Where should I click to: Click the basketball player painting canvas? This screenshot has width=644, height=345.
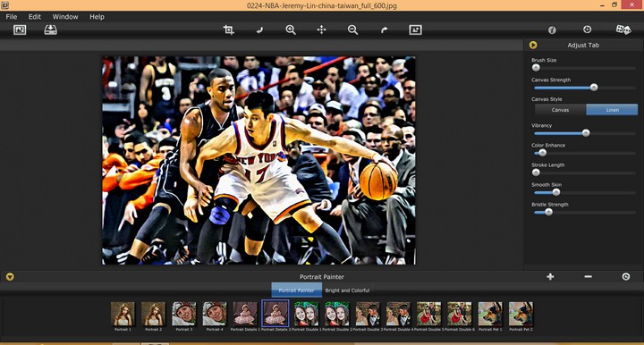258,160
